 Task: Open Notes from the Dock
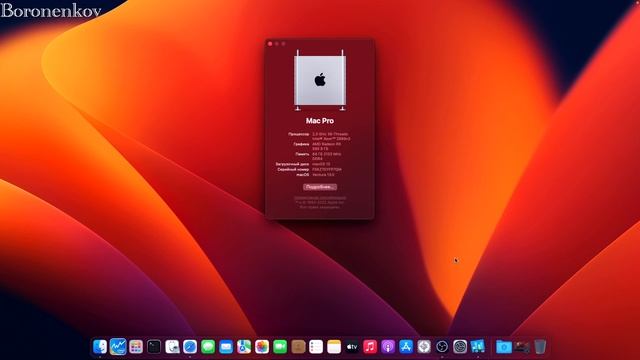tap(334, 347)
